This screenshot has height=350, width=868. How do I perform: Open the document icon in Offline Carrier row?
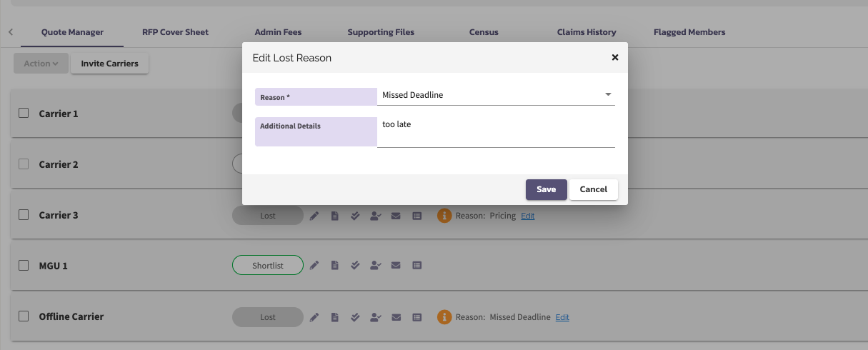[x=334, y=316]
